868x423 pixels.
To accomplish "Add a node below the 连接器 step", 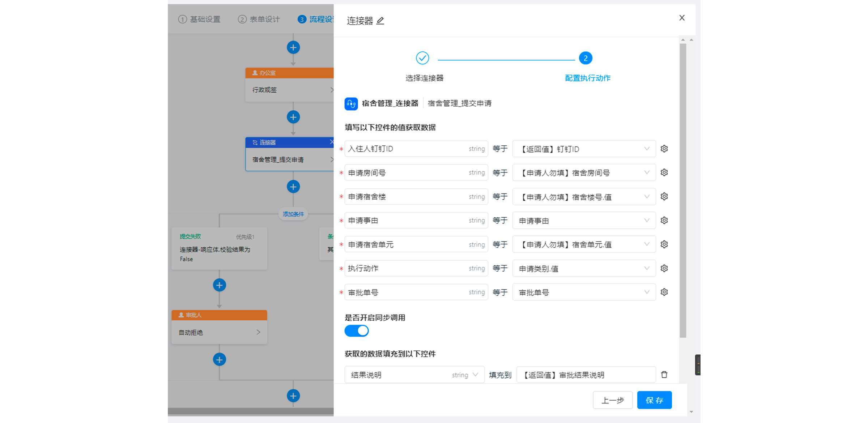I will (293, 187).
